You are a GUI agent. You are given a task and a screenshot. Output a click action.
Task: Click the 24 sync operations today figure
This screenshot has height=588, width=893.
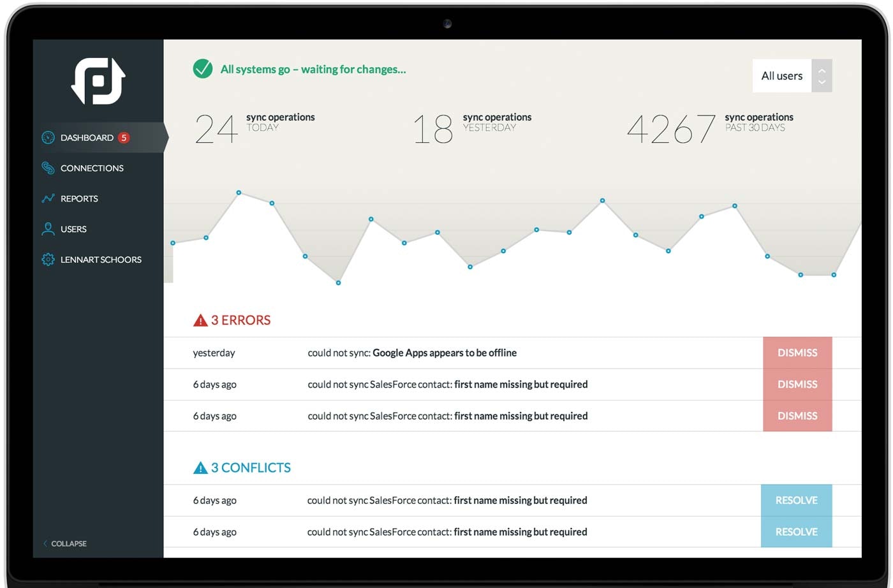[217, 129]
